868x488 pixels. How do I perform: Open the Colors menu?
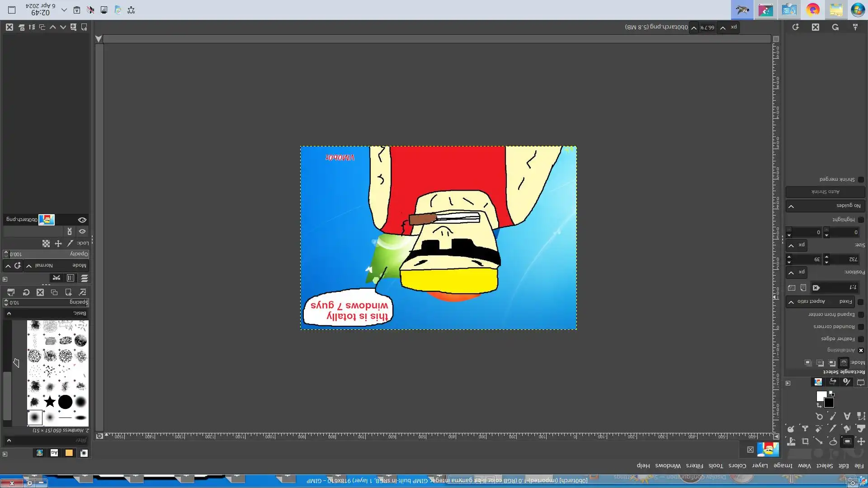coord(737,465)
